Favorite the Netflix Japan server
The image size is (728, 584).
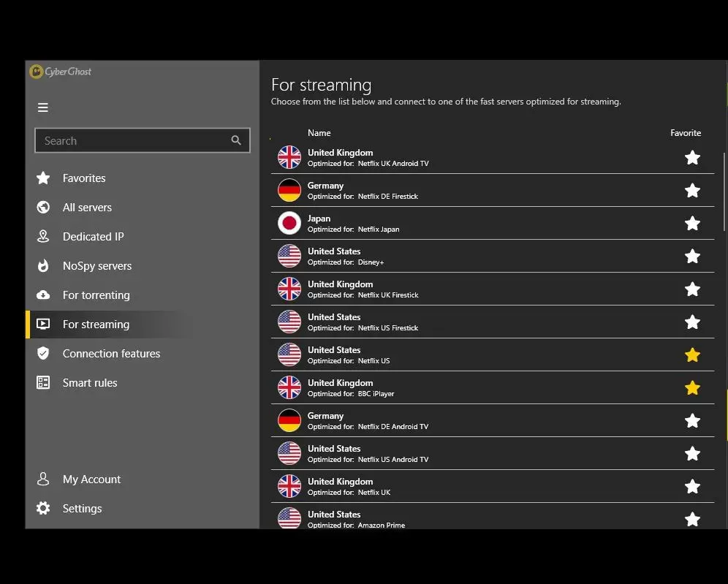coord(692,224)
